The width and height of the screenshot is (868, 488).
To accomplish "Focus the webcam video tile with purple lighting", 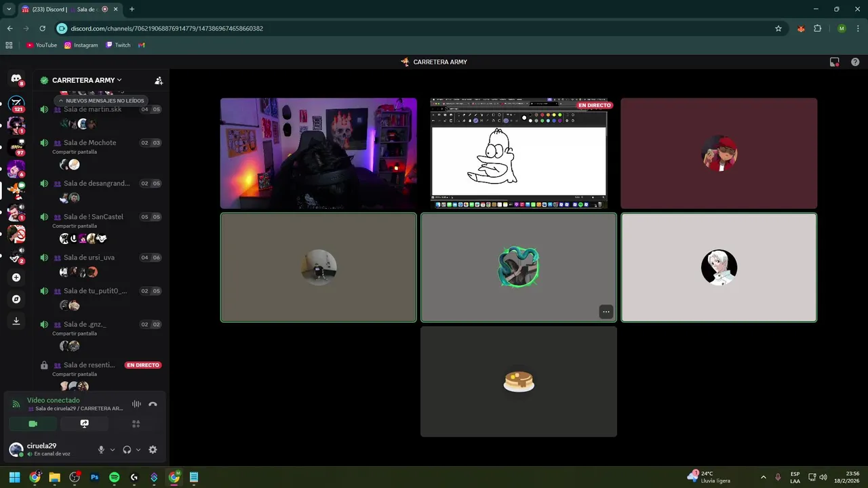I will (x=319, y=153).
